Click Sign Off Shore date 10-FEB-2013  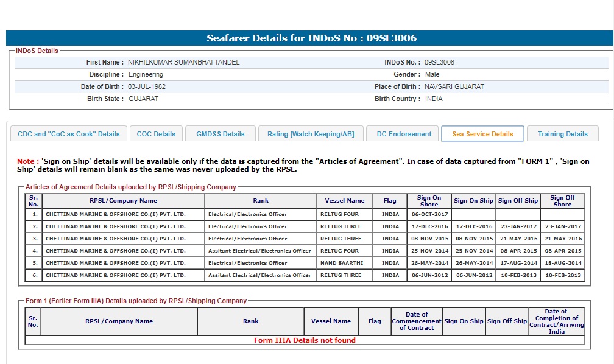562,275
